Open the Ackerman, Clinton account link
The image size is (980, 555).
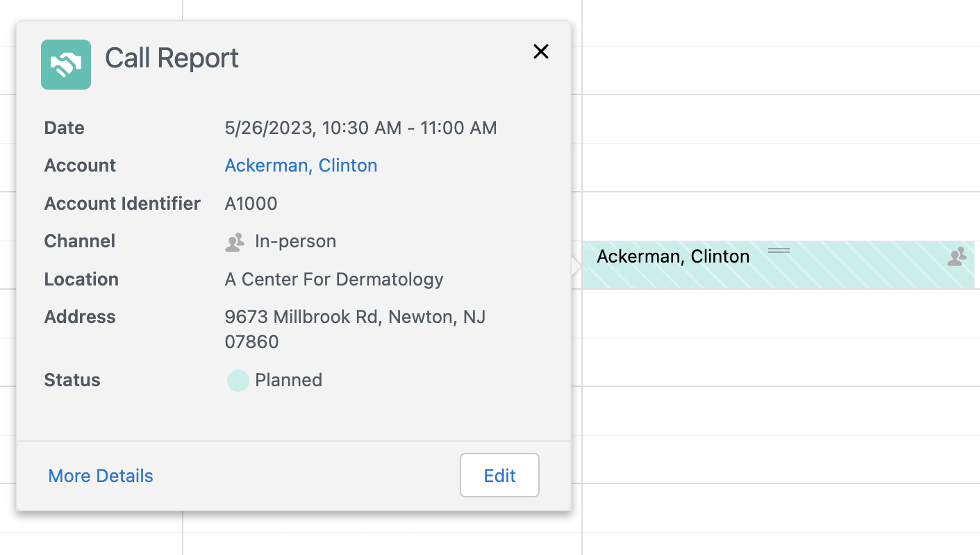pos(301,165)
